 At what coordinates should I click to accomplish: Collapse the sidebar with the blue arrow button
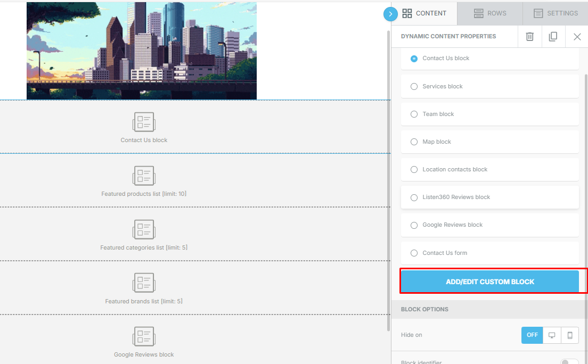[390, 14]
